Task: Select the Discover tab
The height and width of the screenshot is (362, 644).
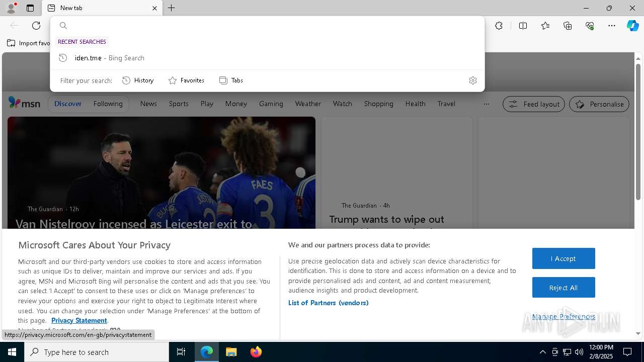Action: pos(68,104)
